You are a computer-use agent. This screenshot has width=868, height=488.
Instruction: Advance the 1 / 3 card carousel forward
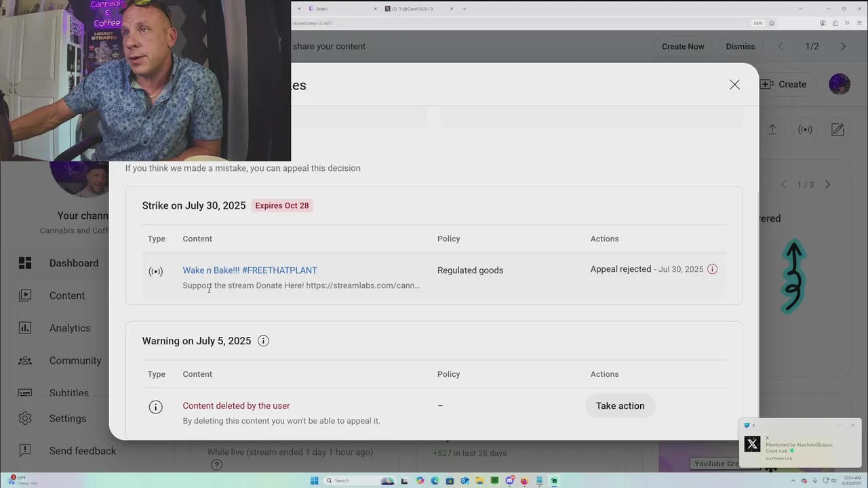827,184
